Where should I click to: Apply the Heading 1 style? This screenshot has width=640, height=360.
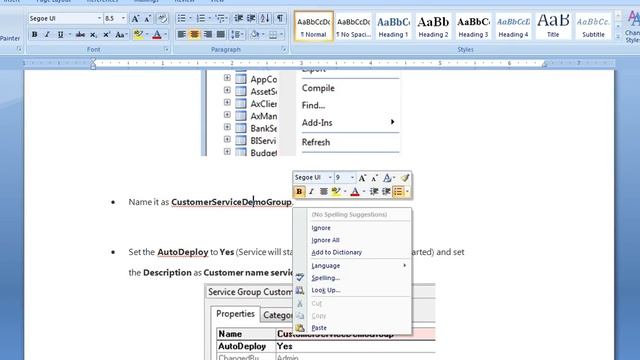pyautogui.click(x=393, y=26)
